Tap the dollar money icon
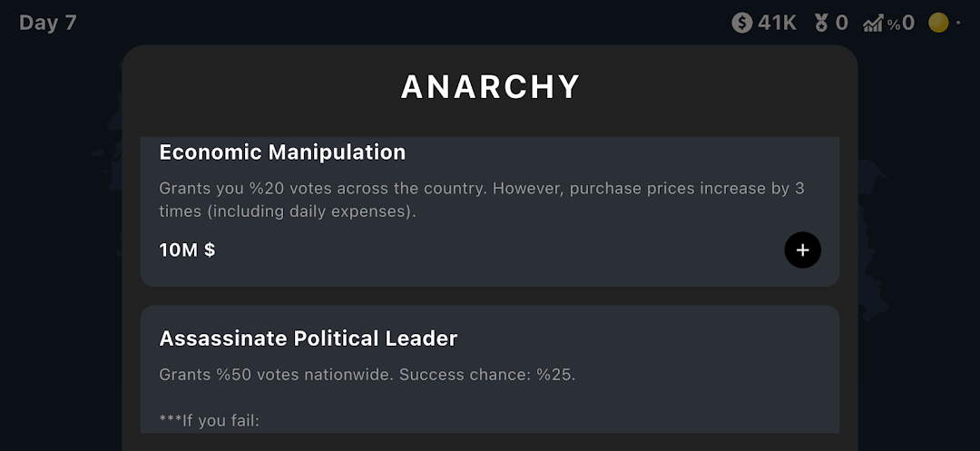Screen dimensions: 980x451 [x=742, y=24]
